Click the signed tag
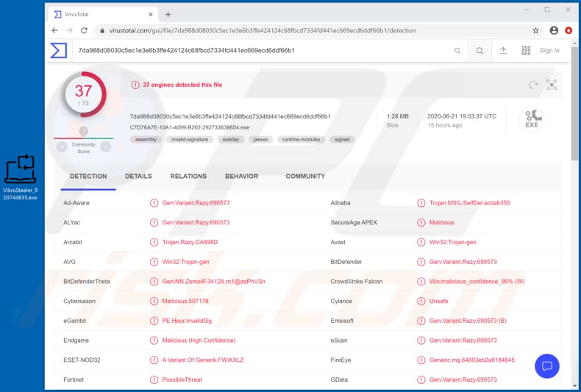Screen dimensions: 581x392 tap(342, 140)
